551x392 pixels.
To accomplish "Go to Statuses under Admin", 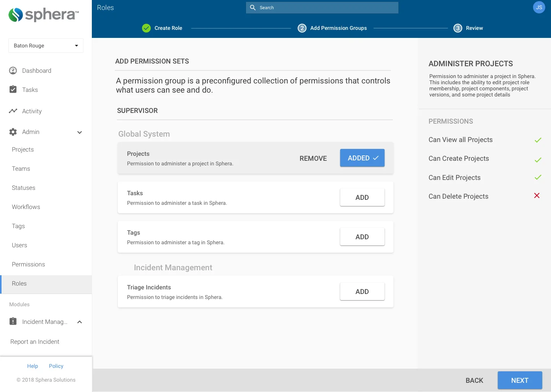I will (x=23, y=188).
